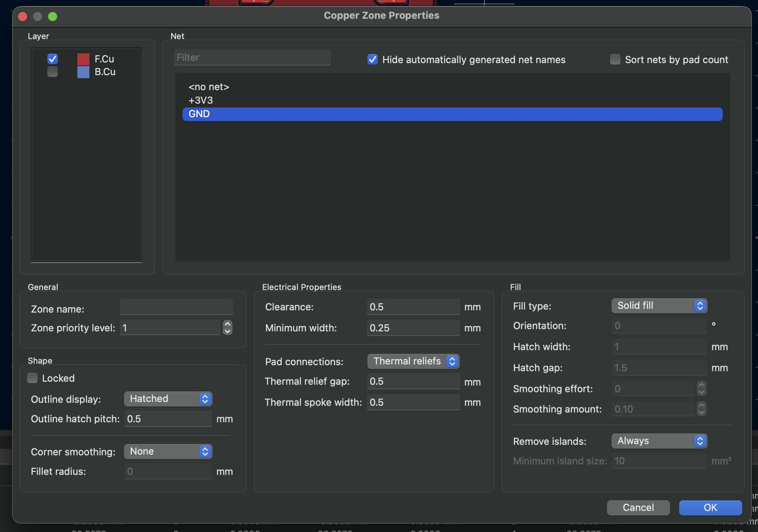Click the net Filter field
The image size is (758, 532).
pyautogui.click(x=252, y=57)
